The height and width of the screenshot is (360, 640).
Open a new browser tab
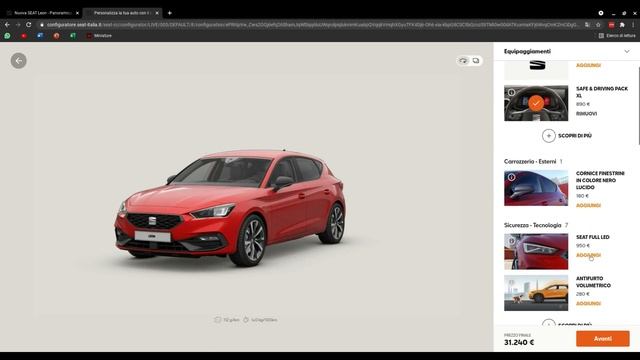(169, 13)
